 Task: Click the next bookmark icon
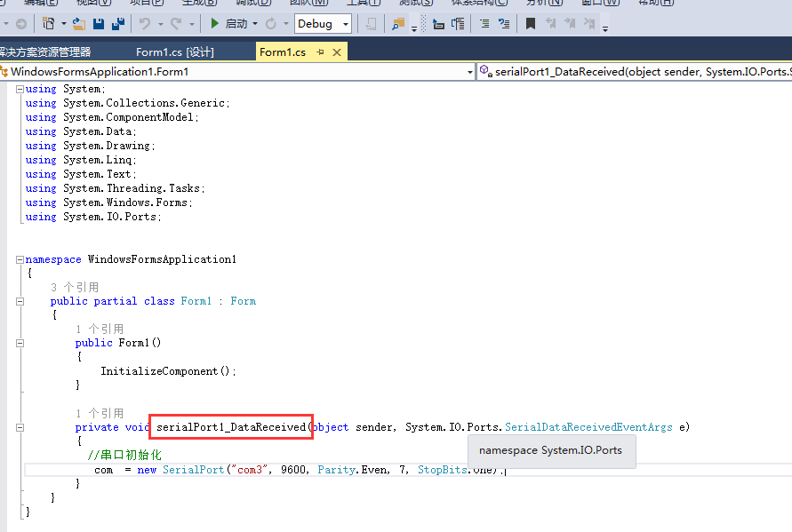(x=570, y=23)
